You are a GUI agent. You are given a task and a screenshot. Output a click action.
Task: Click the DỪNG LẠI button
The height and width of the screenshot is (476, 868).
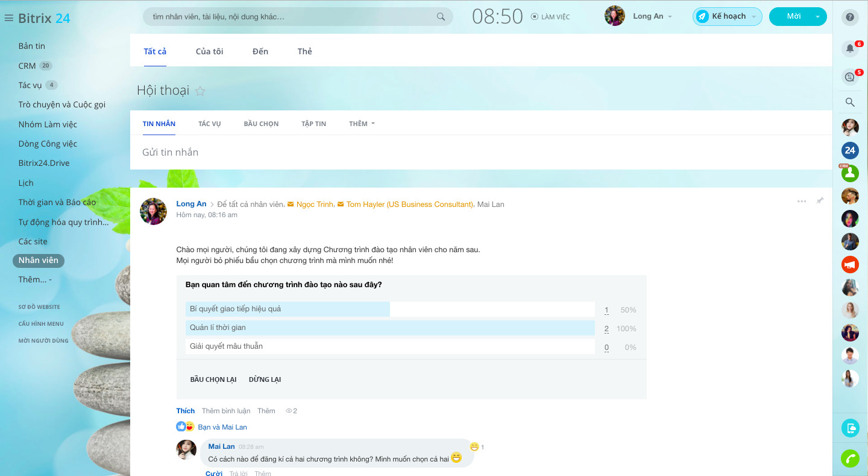[265, 379]
